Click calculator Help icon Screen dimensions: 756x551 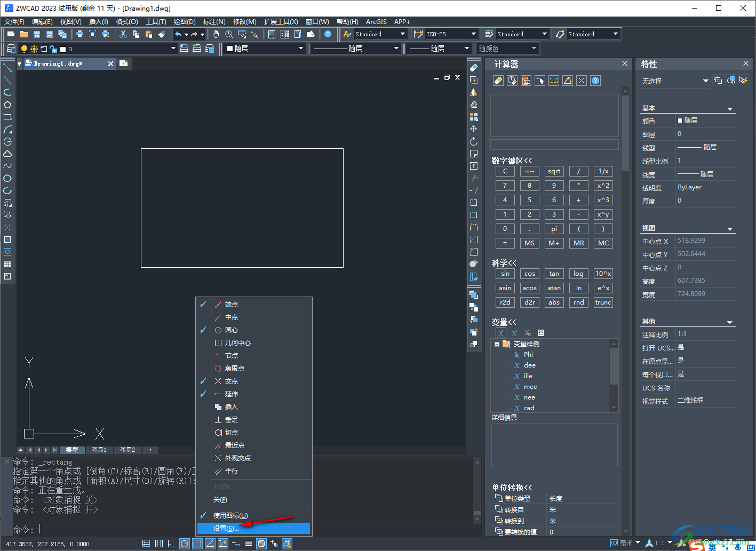tap(596, 81)
